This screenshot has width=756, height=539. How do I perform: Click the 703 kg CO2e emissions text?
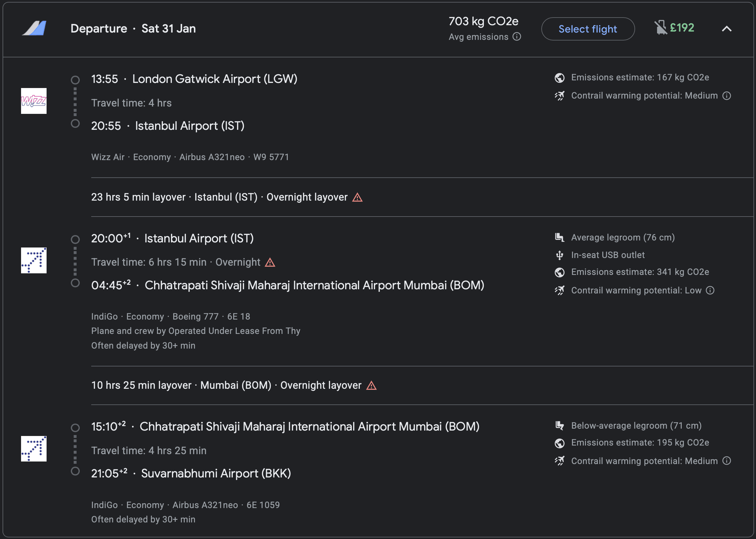click(483, 21)
